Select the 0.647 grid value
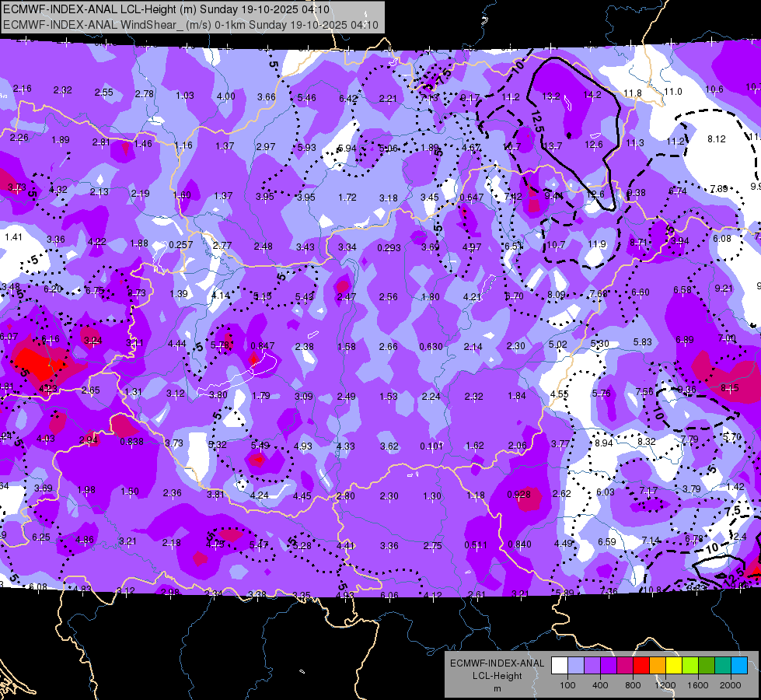Viewport: 761px width, 700px height. 471,197
